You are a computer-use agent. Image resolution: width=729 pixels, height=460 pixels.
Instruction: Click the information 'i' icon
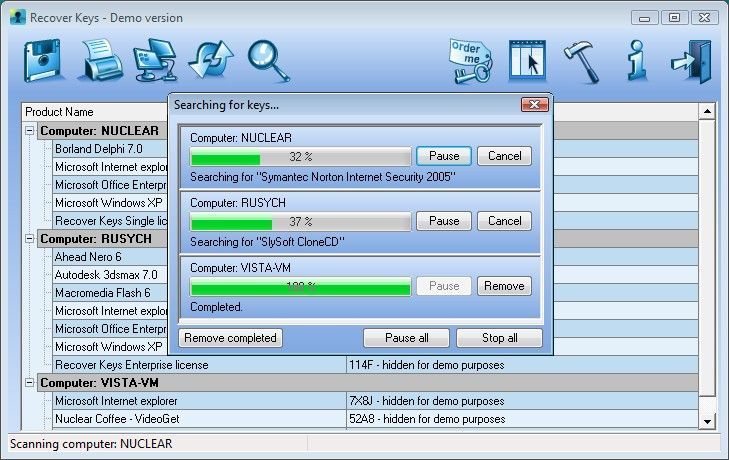636,62
